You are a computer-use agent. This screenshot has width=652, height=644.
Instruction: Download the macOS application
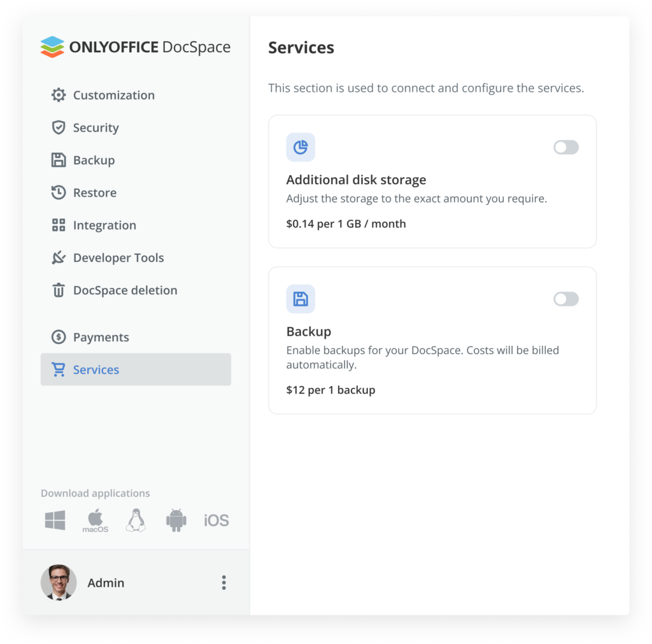pos(96,520)
